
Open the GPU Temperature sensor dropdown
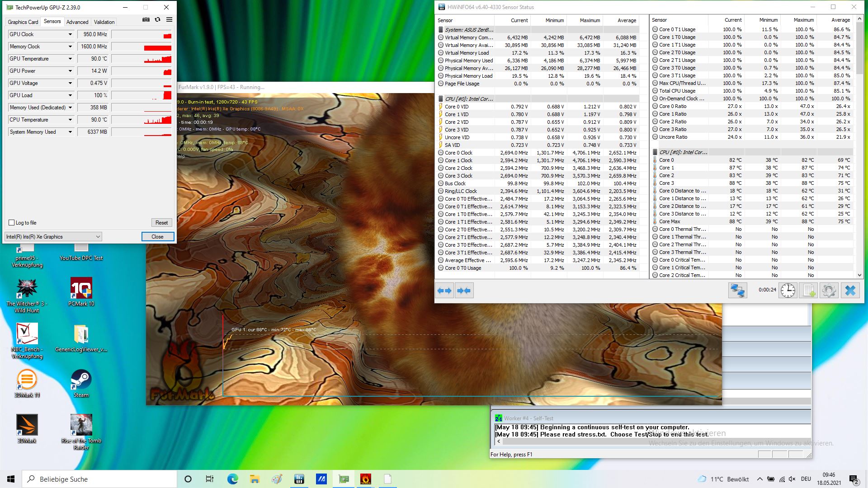tap(70, 59)
